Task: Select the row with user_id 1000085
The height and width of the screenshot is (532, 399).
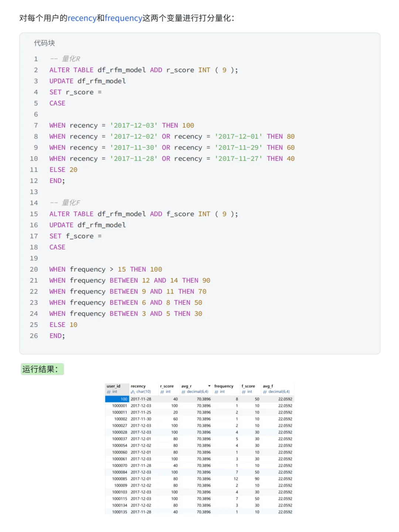Action: (x=199, y=479)
